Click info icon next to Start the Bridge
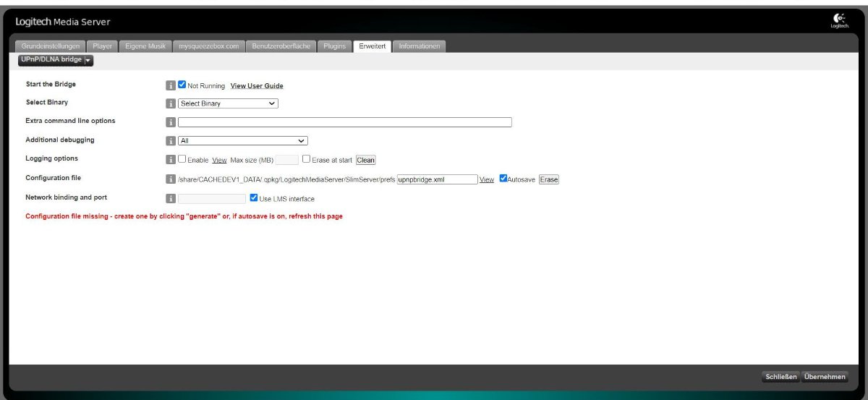The image size is (868, 400). tap(171, 85)
